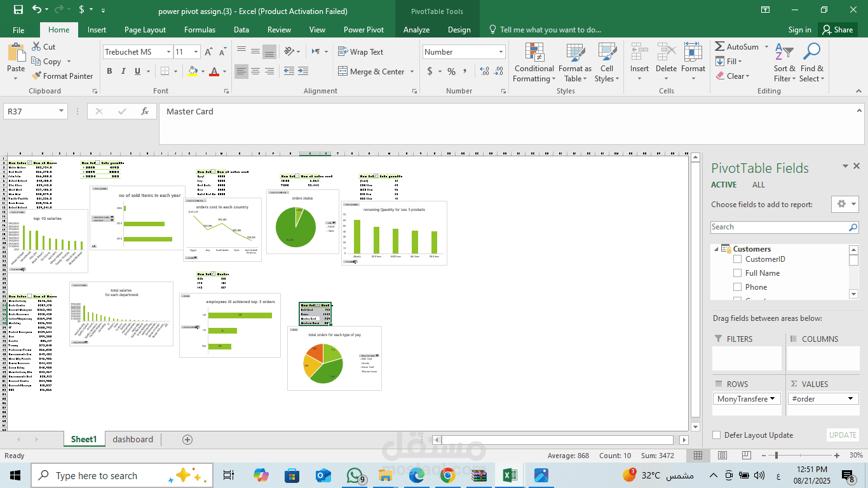Image resolution: width=868 pixels, height=488 pixels.
Task: Open Conditional Formatting options
Action: click(x=534, y=64)
